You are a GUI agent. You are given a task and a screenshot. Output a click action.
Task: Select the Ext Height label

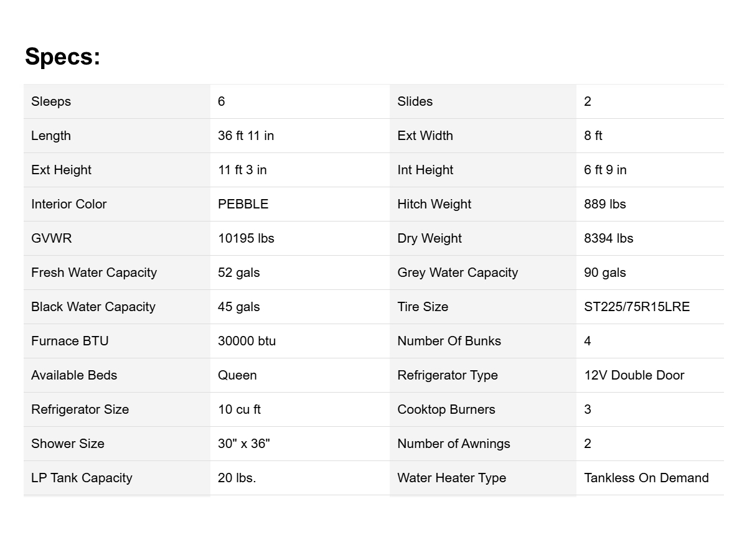(x=61, y=170)
